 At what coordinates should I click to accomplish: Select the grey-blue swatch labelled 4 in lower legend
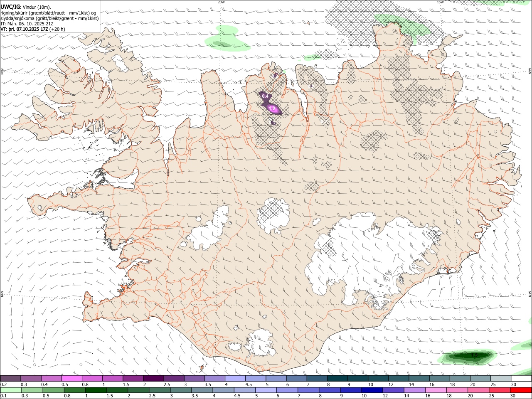click(223, 390)
